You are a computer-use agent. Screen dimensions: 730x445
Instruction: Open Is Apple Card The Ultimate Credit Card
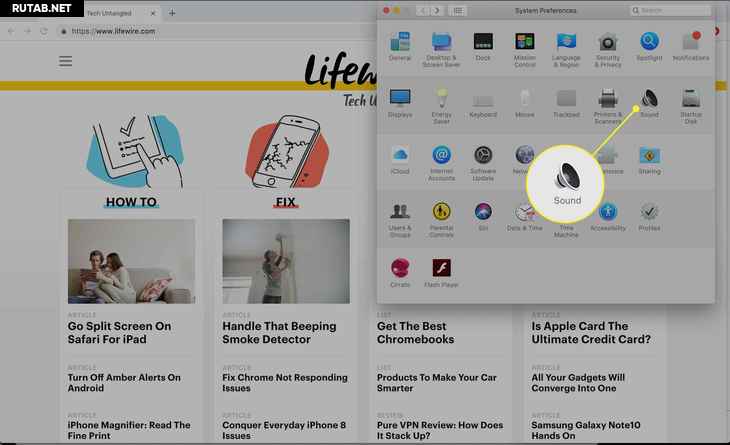(x=591, y=332)
